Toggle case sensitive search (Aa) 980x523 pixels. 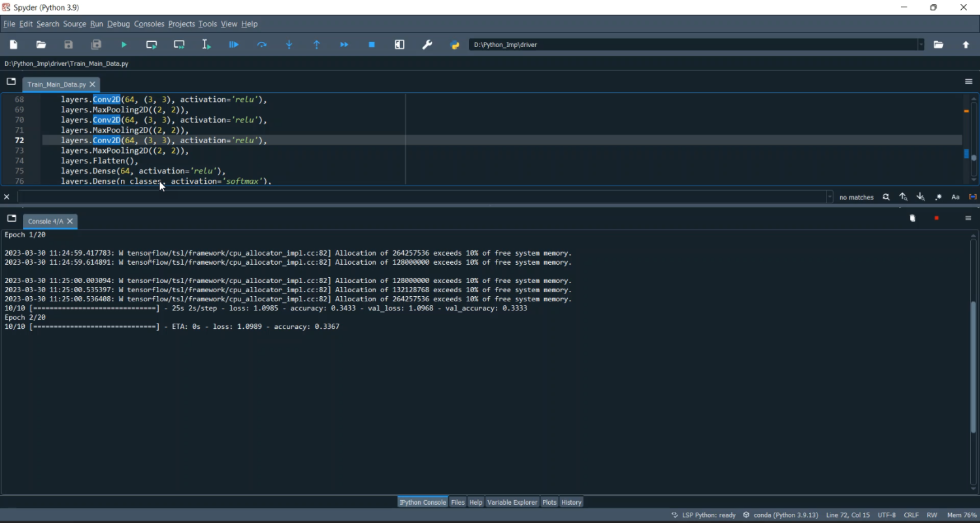[956, 197]
